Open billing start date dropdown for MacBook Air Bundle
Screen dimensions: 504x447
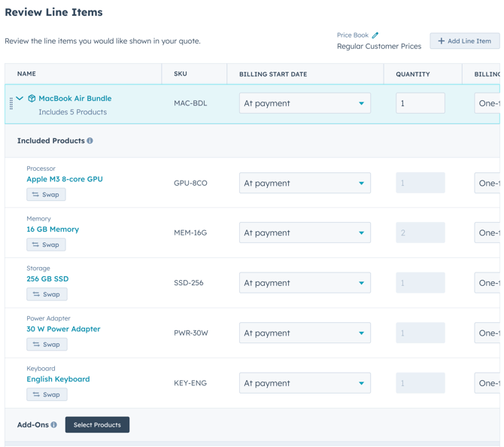pyautogui.click(x=304, y=103)
